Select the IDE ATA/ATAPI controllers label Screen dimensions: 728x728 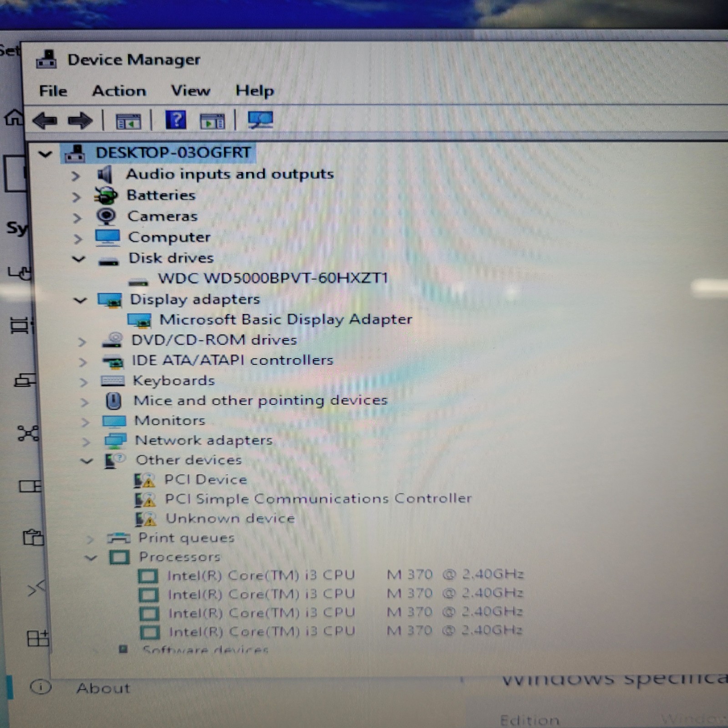click(x=233, y=360)
